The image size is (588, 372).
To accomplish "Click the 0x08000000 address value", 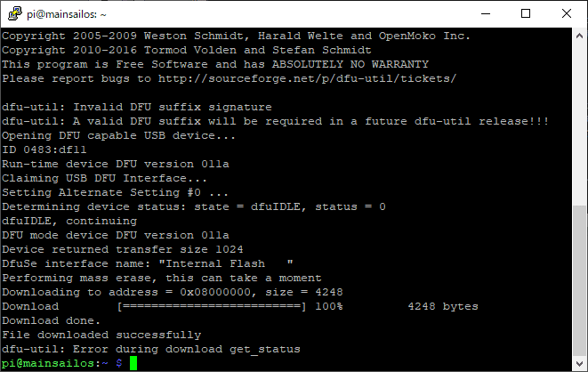I will click(x=221, y=292).
